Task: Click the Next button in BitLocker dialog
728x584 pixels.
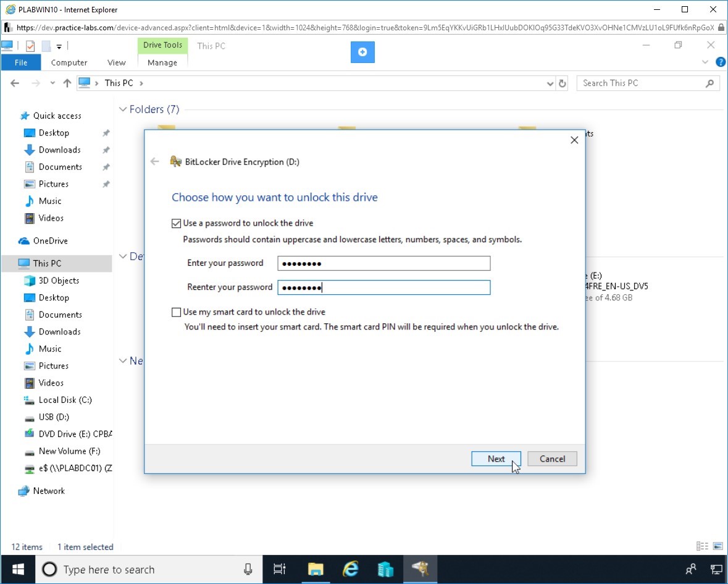Action: click(496, 459)
